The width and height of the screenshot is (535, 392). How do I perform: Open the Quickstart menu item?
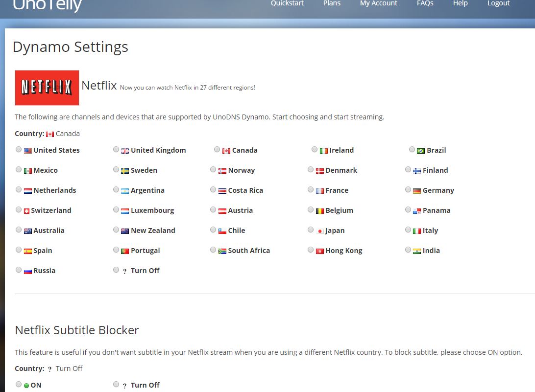287,3
